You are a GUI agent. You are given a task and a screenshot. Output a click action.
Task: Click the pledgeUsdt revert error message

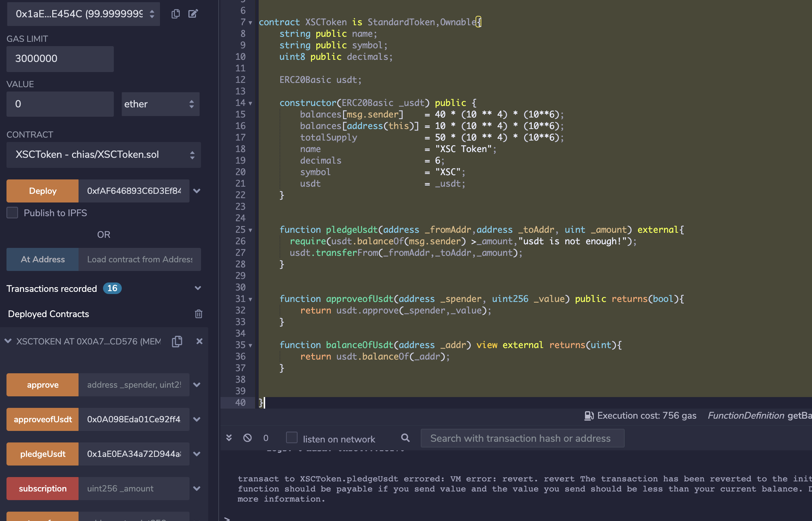[525, 489]
